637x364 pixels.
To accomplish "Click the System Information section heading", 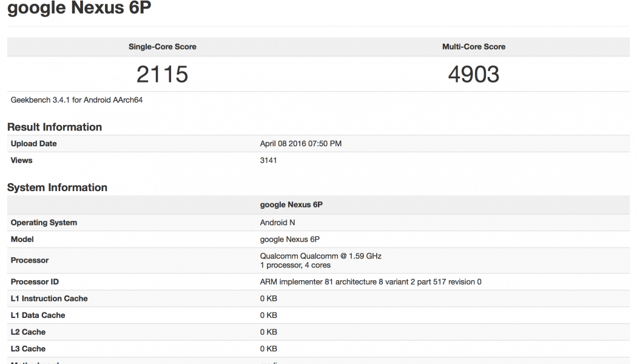I will (x=57, y=187).
